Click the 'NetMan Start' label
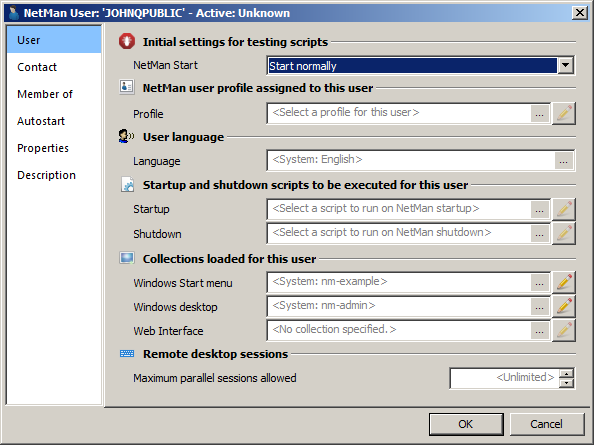 165,65
